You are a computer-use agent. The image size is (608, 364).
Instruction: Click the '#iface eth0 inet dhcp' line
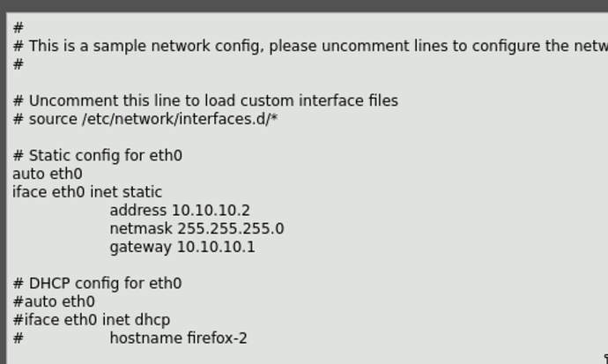click(92, 320)
